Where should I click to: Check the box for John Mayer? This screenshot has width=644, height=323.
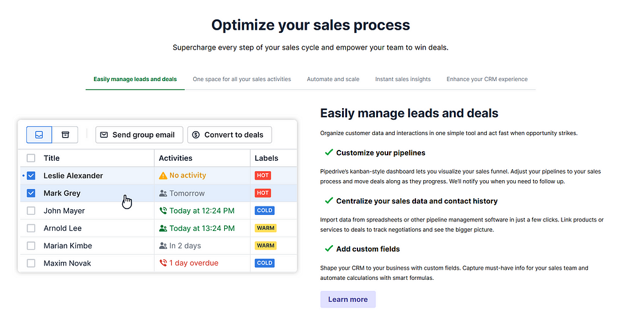point(31,210)
